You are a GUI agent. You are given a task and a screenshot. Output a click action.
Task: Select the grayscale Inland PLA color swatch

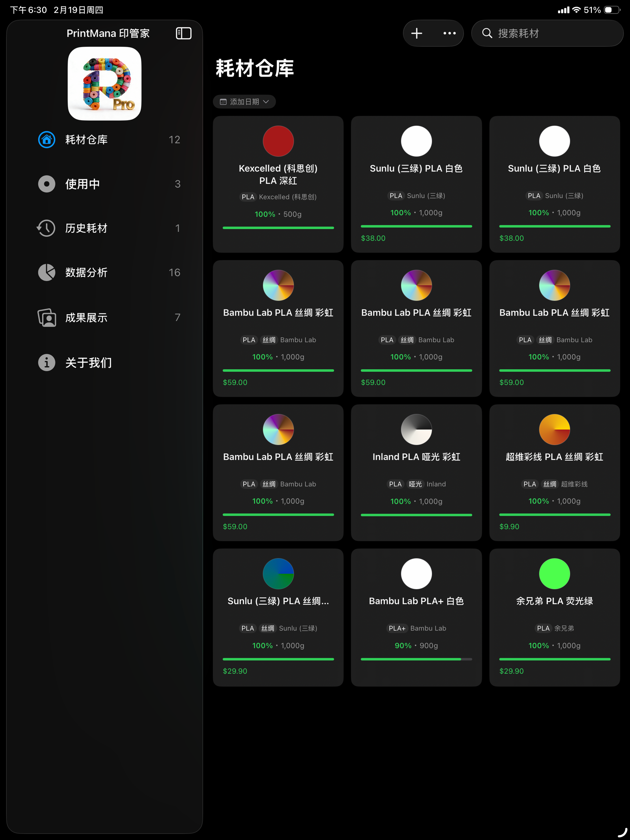pos(417,429)
